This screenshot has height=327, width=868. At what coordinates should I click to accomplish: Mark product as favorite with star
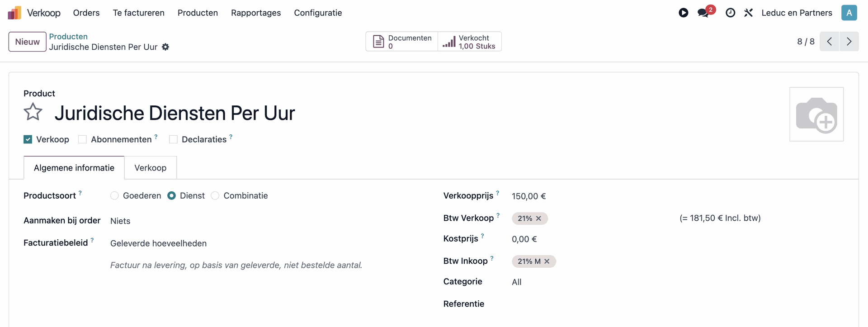tap(33, 112)
